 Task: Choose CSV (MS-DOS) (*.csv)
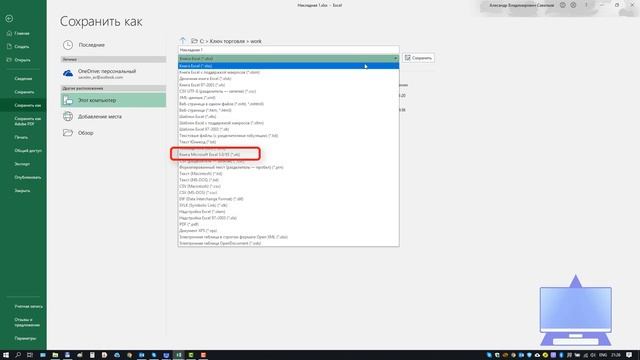tap(289, 192)
